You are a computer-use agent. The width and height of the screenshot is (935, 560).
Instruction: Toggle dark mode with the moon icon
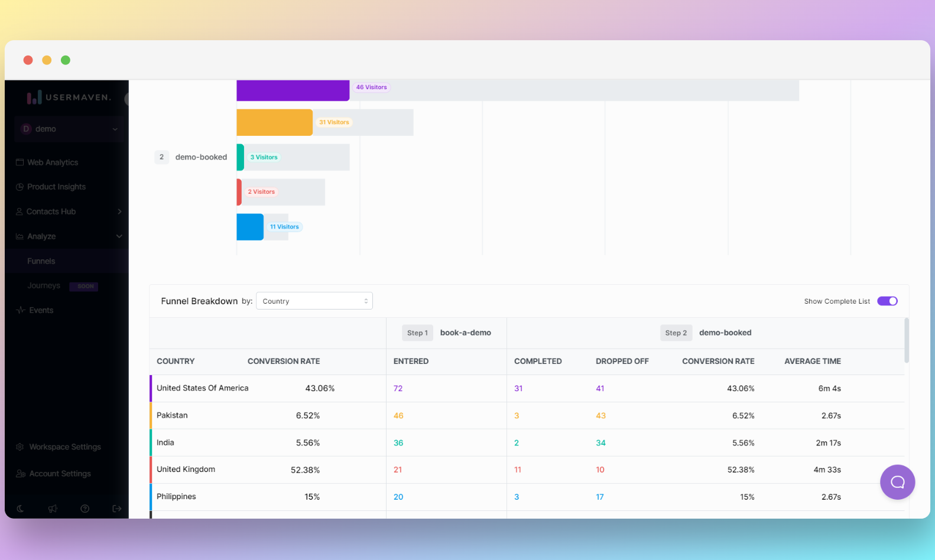[x=20, y=509]
